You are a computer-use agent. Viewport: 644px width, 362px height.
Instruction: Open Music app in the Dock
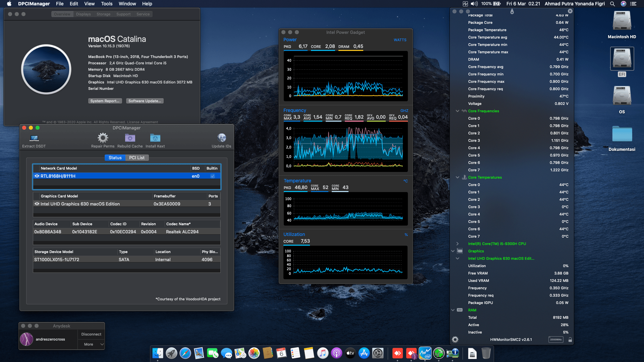point(323,353)
